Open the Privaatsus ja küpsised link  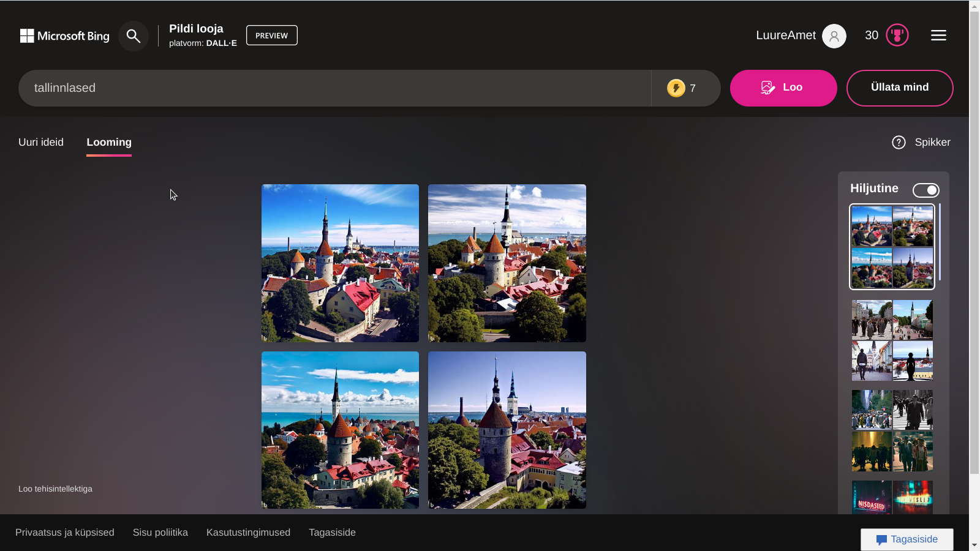pyautogui.click(x=65, y=533)
